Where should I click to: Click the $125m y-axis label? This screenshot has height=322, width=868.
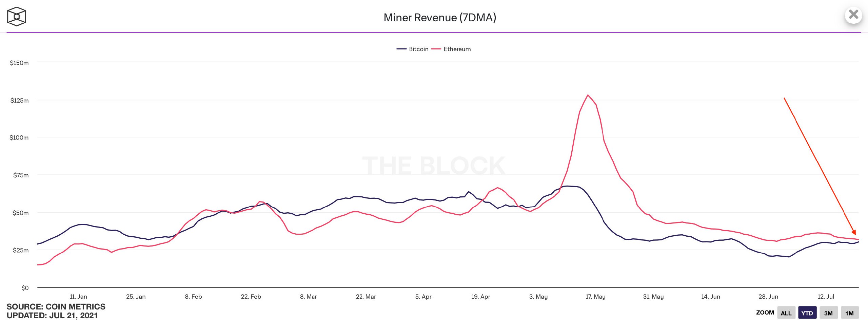[20, 101]
